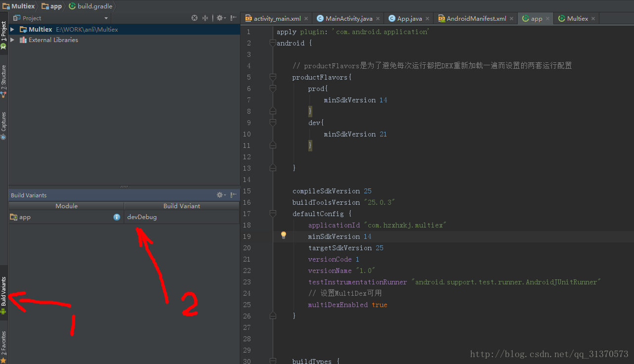Click the multiDexEnabled true line
Image resolution: width=634 pixels, height=364 pixels.
[x=347, y=305]
